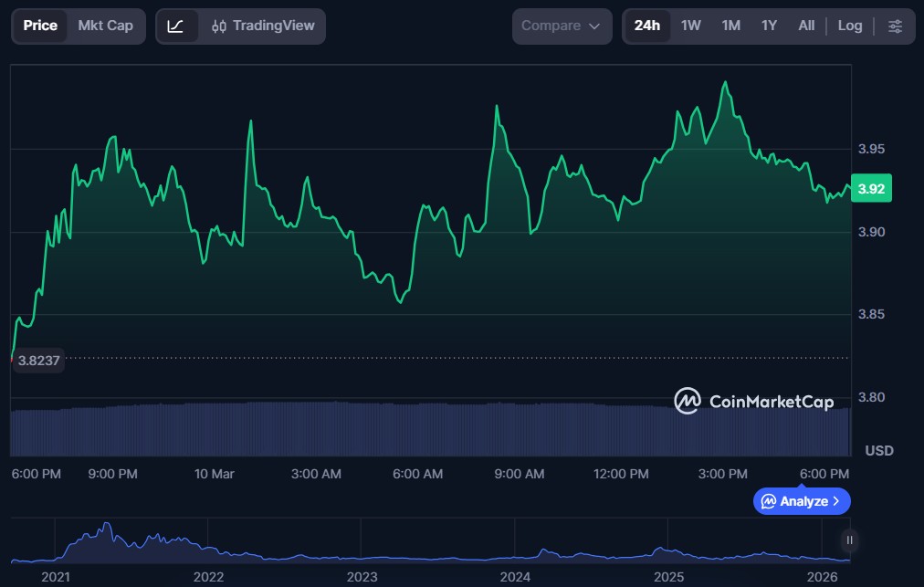
Task: Switch chart to Mkt Cap view
Action: pos(105,26)
